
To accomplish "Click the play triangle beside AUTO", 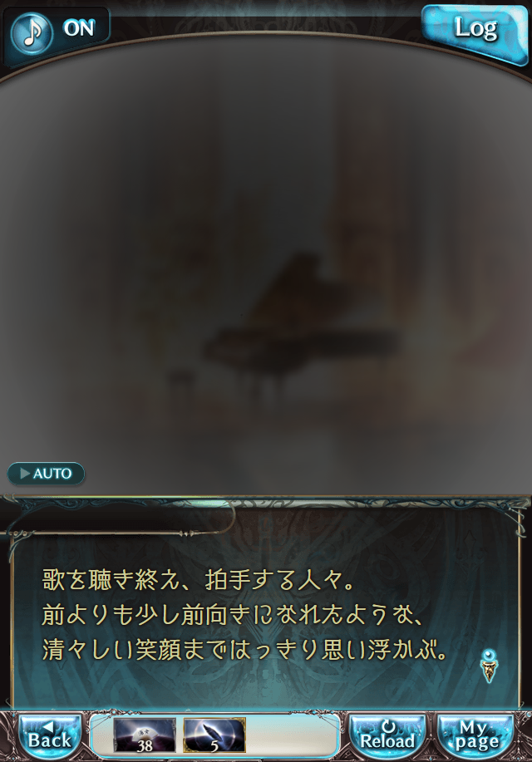I will [x=25, y=473].
